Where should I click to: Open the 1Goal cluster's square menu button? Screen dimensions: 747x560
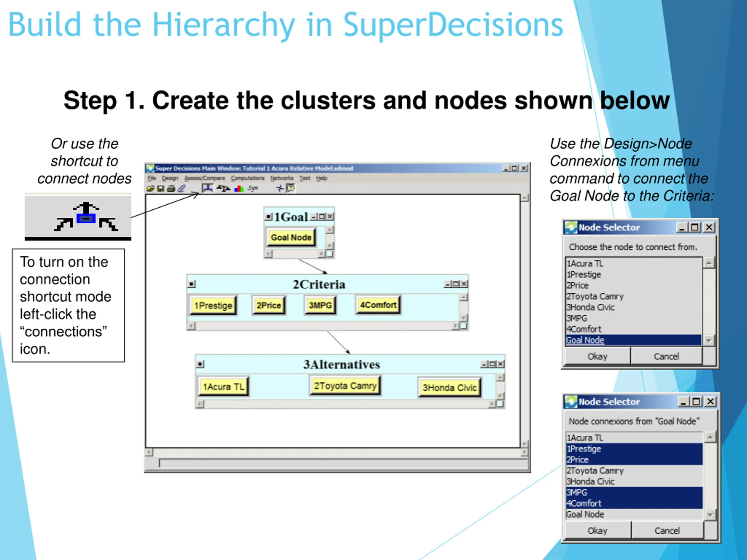click(x=268, y=216)
